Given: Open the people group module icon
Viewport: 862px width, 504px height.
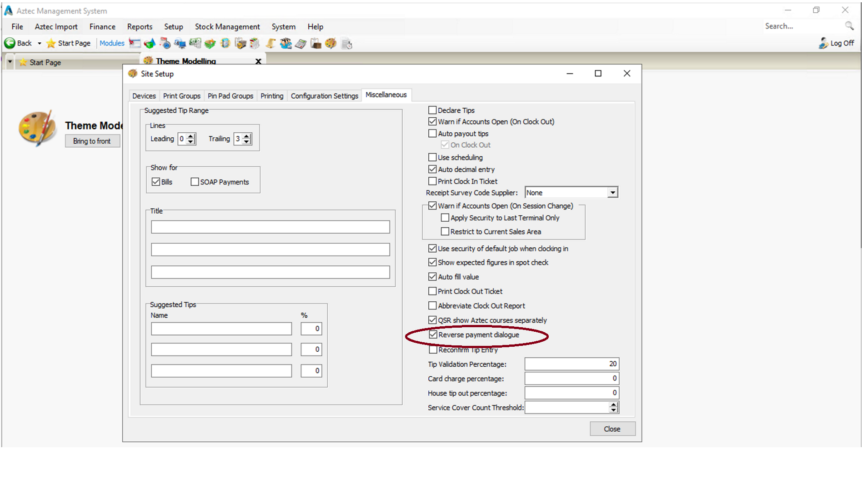Looking at the screenshot, I should [x=286, y=44].
